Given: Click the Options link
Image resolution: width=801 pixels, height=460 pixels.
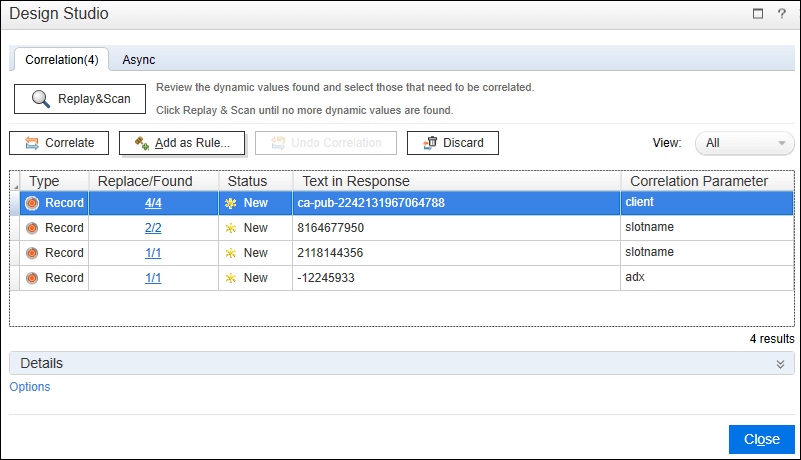Looking at the screenshot, I should (x=30, y=387).
